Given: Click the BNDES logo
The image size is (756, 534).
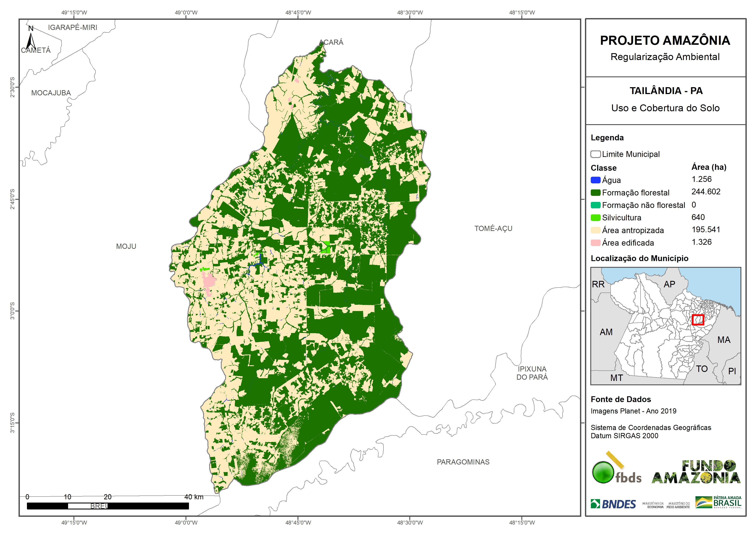Looking at the screenshot, I should tap(613, 504).
